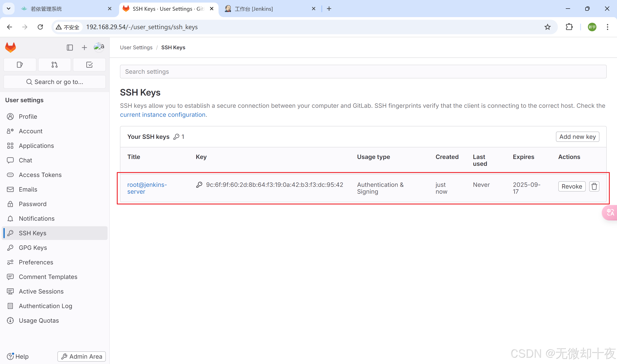This screenshot has height=364, width=617.
Task: Click Revoke for the jenkins-server key
Action: point(571,186)
